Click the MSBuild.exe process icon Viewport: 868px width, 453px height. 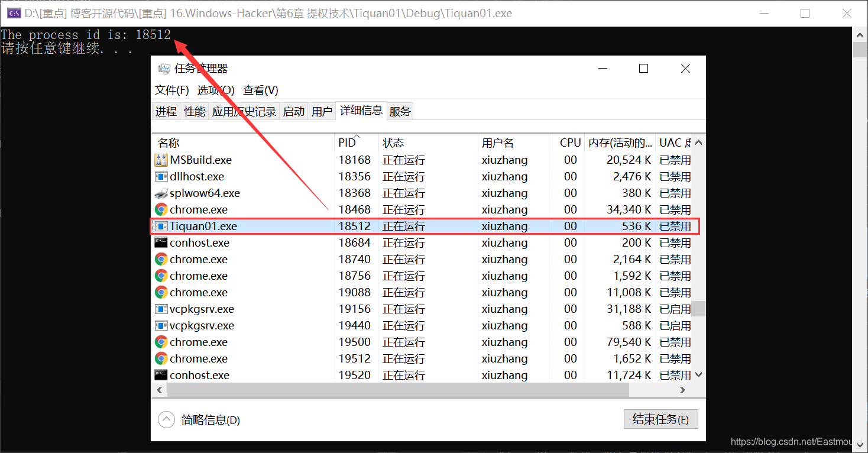(161, 160)
